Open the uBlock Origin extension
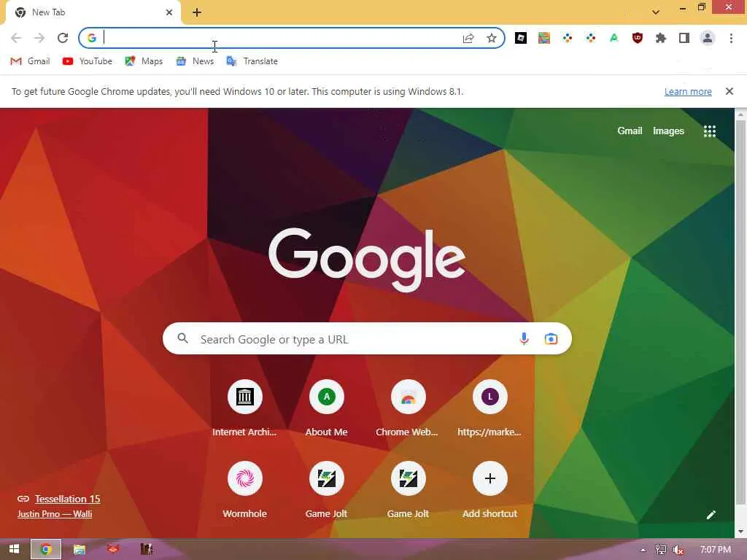The width and height of the screenshot is (747, 560). (x=638, y=38)
